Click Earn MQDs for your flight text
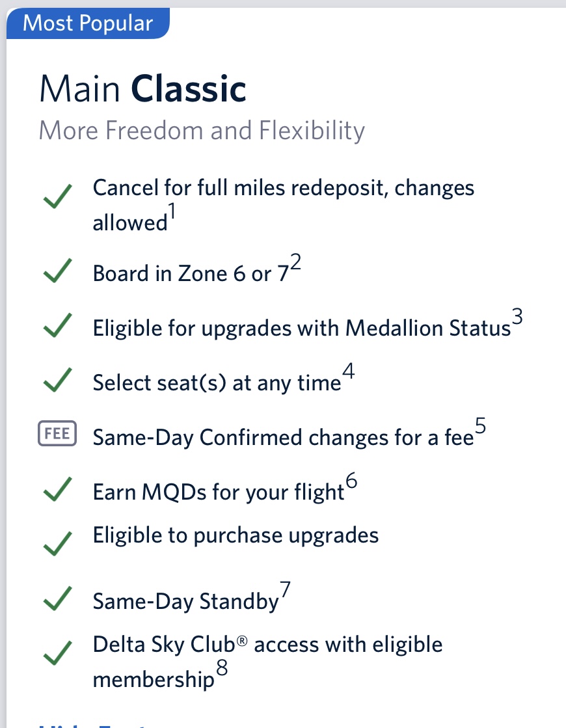The width and height of the screenshot is (566, 728). coord(219,492)
